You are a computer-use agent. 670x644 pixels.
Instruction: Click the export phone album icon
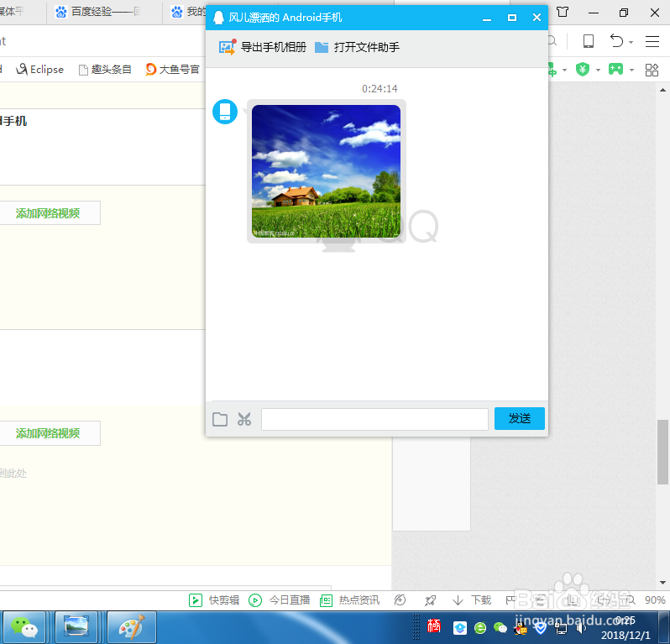pos(227,47)
